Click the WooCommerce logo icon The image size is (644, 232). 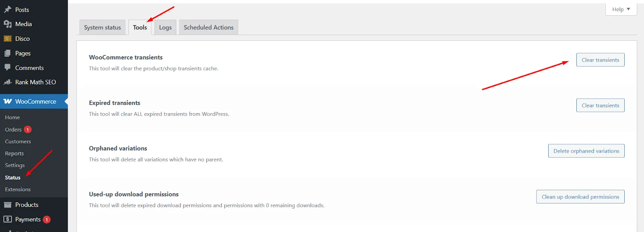8,101
